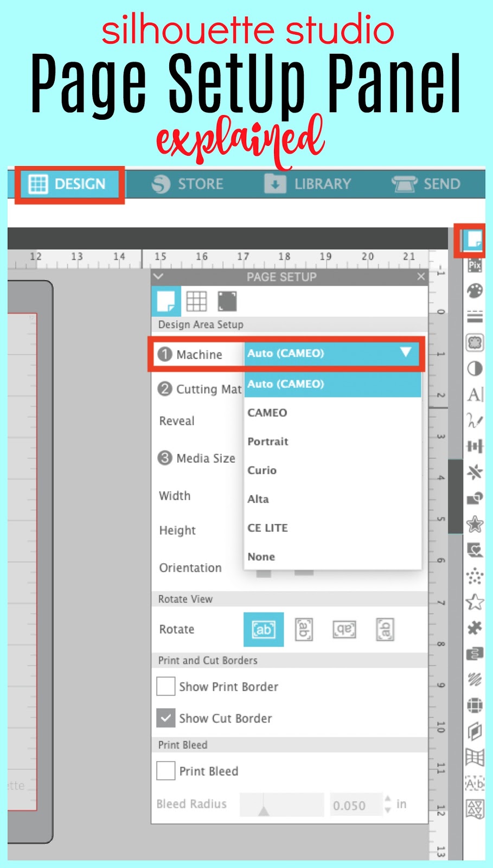Open the Image Effects half-circle icon

[x=475, y=369]
